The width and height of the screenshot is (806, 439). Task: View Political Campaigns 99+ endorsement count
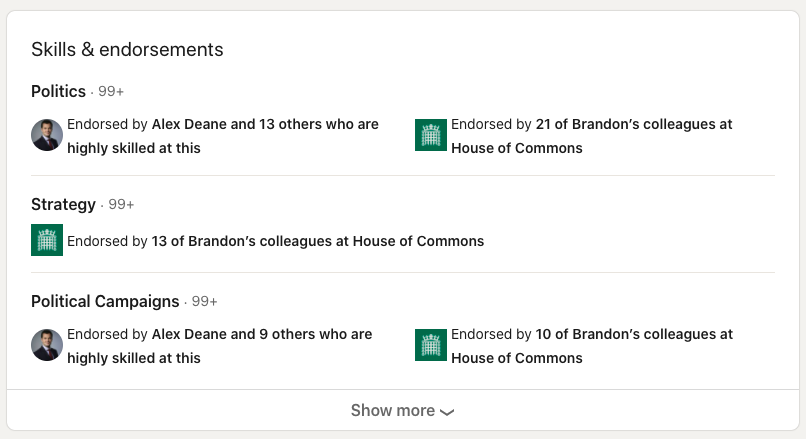point(205,301)
